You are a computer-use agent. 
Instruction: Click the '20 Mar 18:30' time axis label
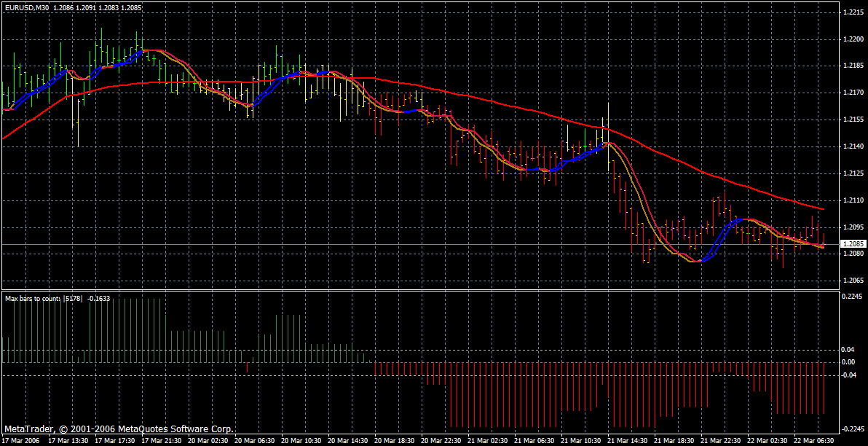tap(394, 441)
